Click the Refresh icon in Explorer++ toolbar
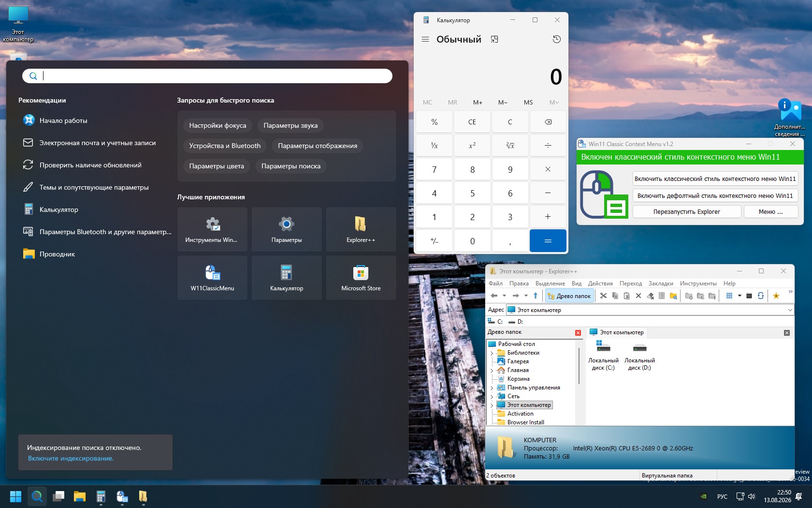This screenshot has width=812, height=508. click(x=761, y=296)
